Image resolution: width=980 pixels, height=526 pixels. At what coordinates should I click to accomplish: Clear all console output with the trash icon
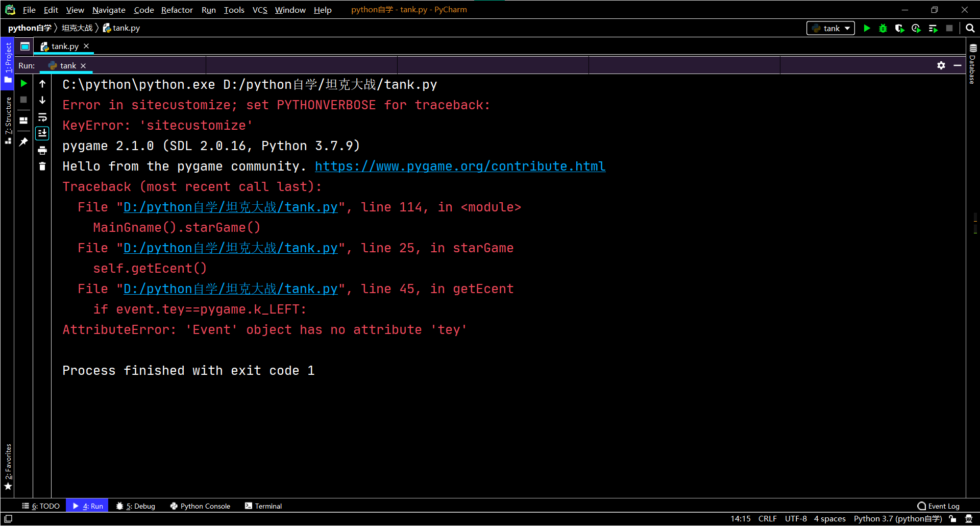click(x=42, y=166)
